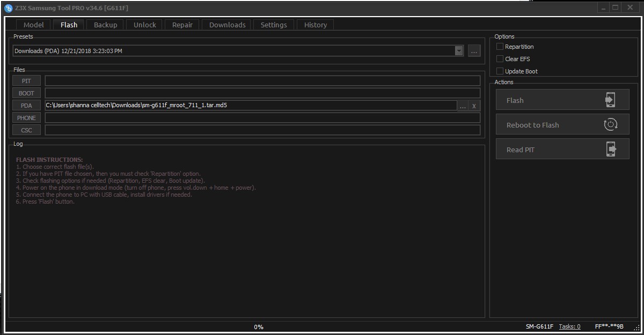Browse for PDA file with ellipsis button
Screen dimensions: 644x335
pyautogui.click(x=463, y=106)
